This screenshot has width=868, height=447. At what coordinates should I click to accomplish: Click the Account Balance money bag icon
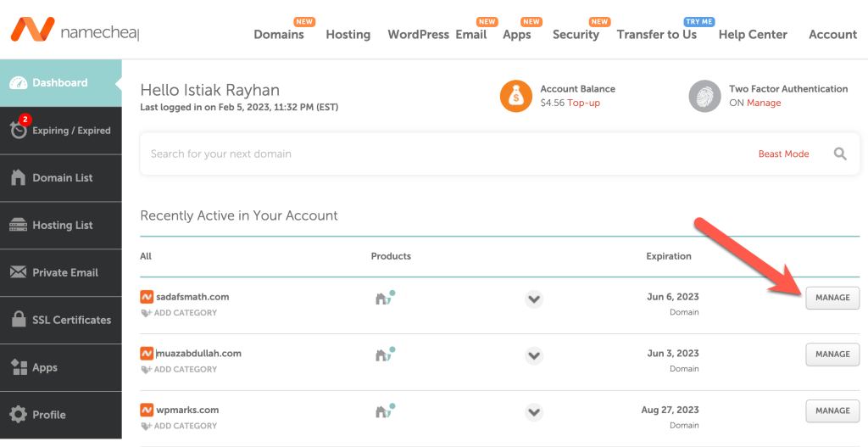click(515, 96)
